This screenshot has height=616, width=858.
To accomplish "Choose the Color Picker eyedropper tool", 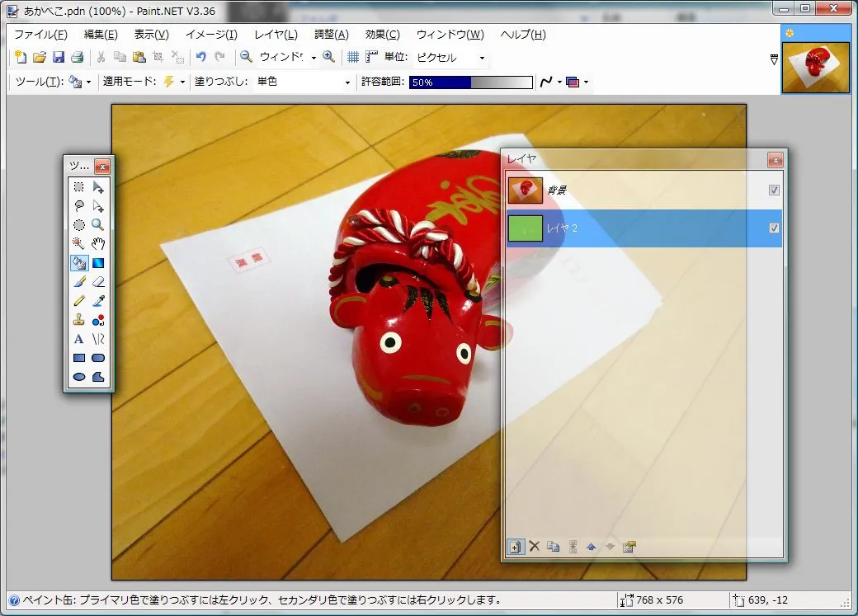I will pyautogui.click(x=98, y=301).
